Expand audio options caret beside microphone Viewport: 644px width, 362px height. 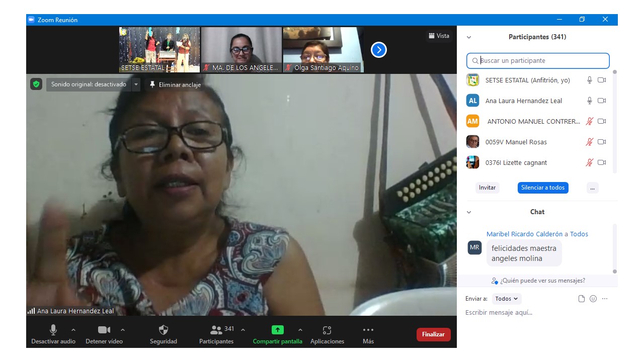coord(73,330)
